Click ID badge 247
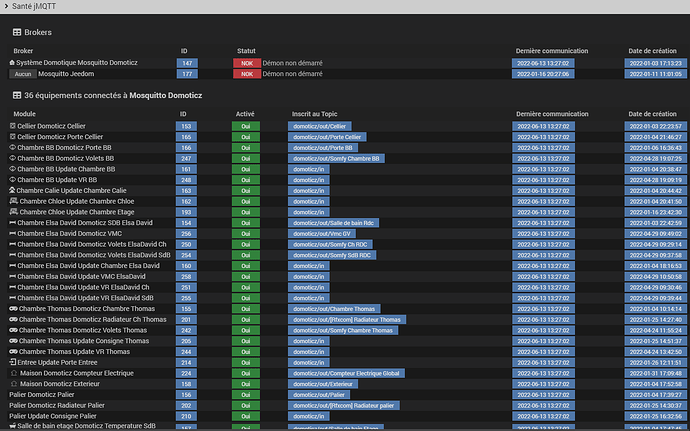This screenshot has width=690, height=431. [x=186, y=158]
